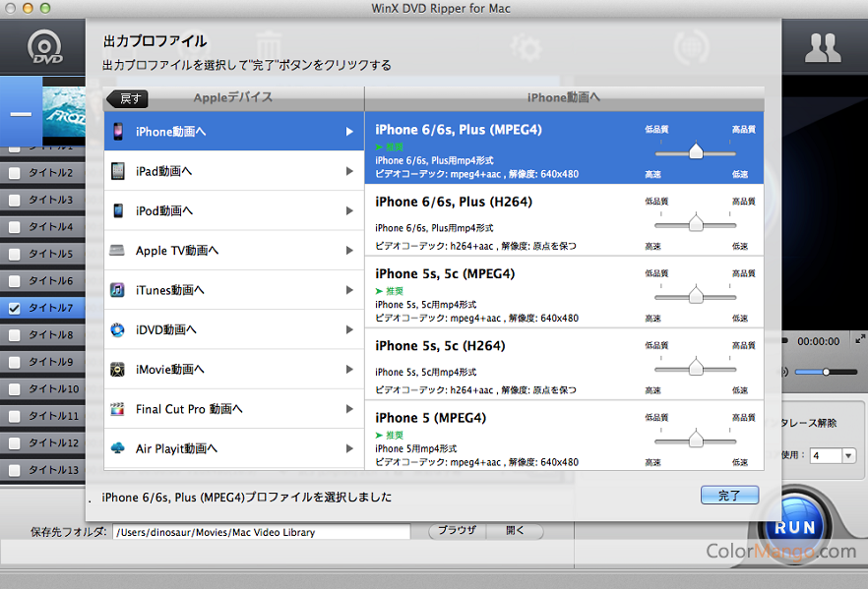Click the iTunes music note icon
This screenshot has width=868, height=589.
(118, 290)
